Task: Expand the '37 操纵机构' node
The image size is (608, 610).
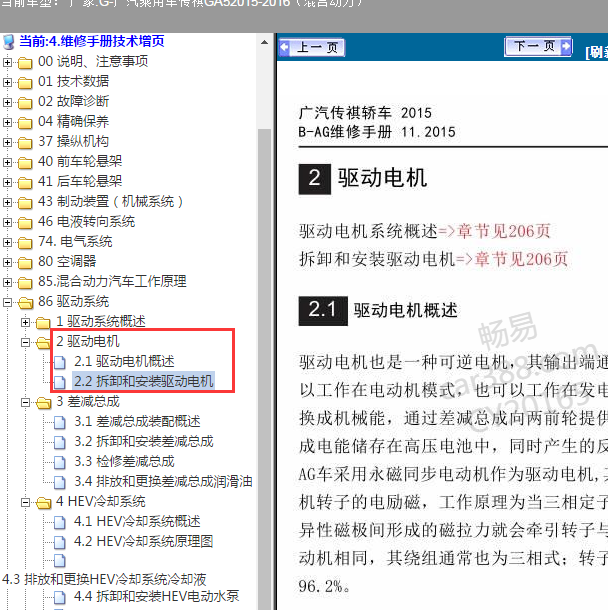Action: coord(7,142)
